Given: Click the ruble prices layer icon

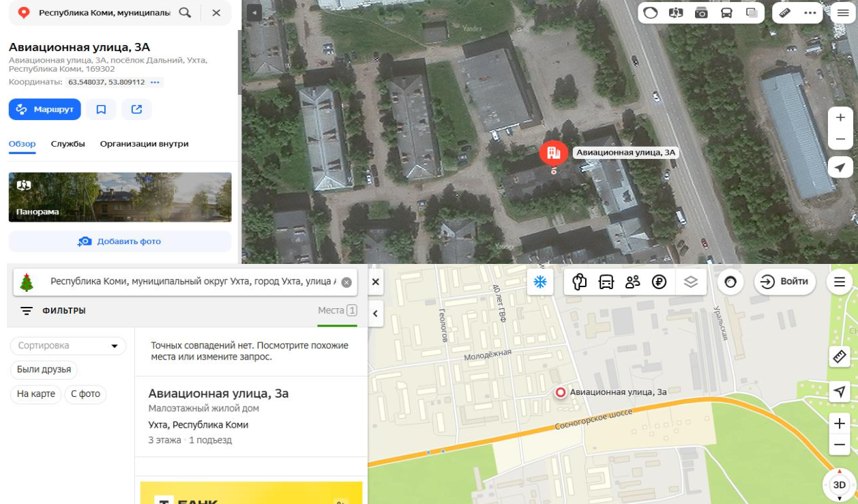Looking at the screenshot, I should 659,282.
